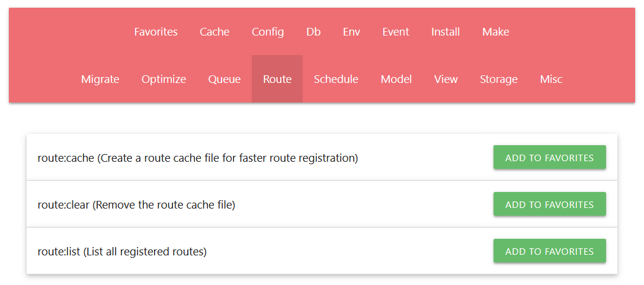Switch to the View tab
This screenshot has width=644, height=285.
pyautogui.click(x=446, y=79)
